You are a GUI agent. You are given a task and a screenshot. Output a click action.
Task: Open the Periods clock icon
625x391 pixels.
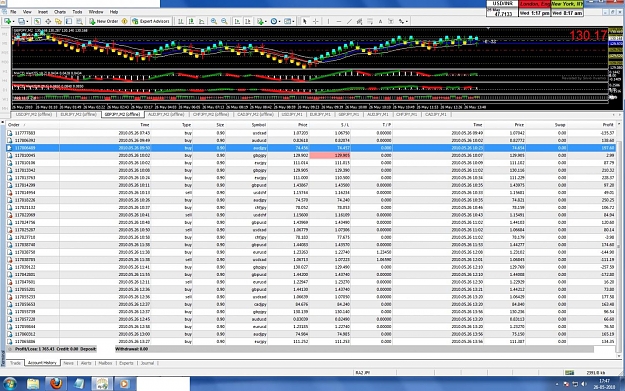pyautogui.click(x=274, y=21)
